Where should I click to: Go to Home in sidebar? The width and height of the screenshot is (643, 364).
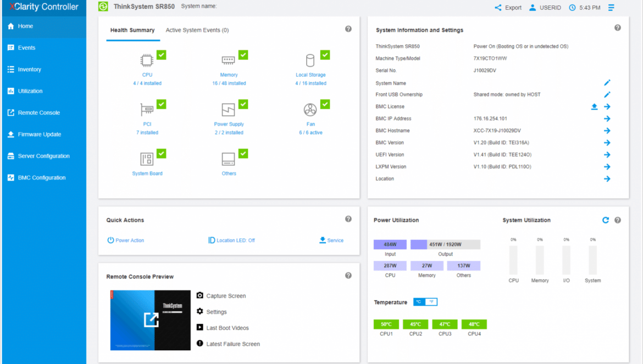tap(45, 26)
